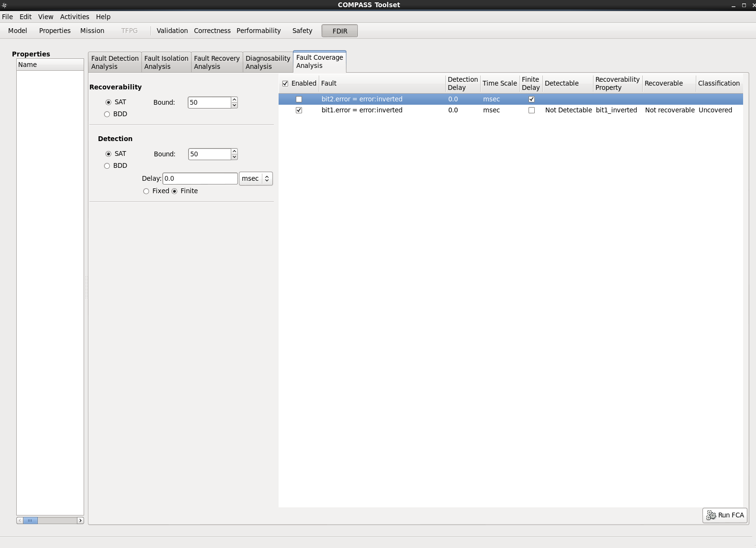Sort by Detection Delay column header

463,83
